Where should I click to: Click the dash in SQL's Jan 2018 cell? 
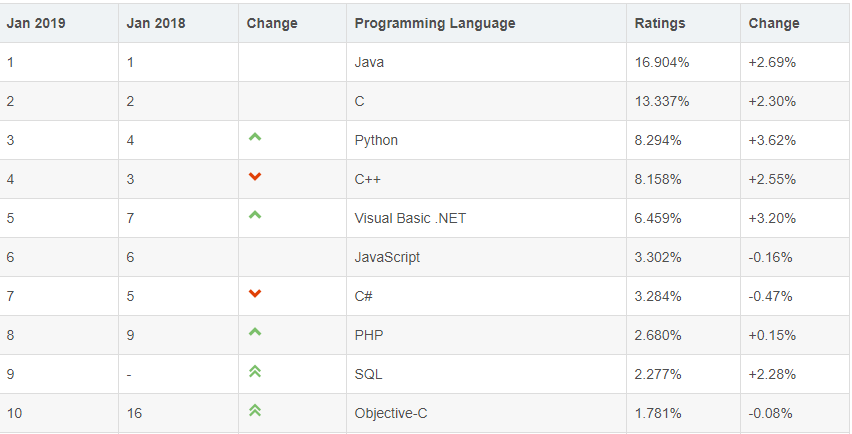tap(129, 375)
